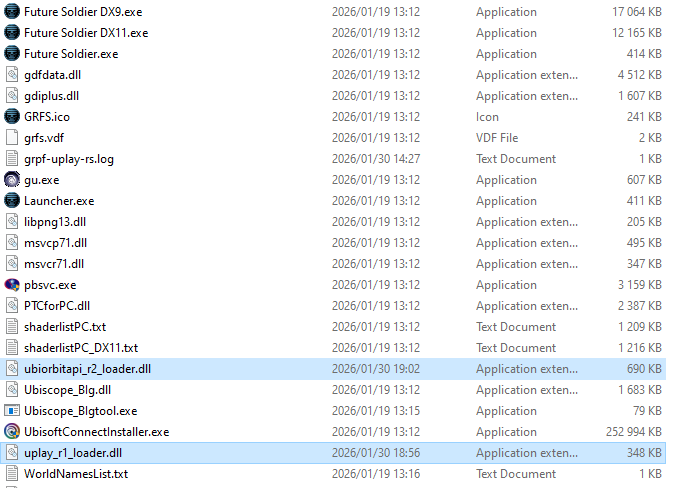Click the GRFS.ico file icon
678x488 pixels.
pos(12,117)
